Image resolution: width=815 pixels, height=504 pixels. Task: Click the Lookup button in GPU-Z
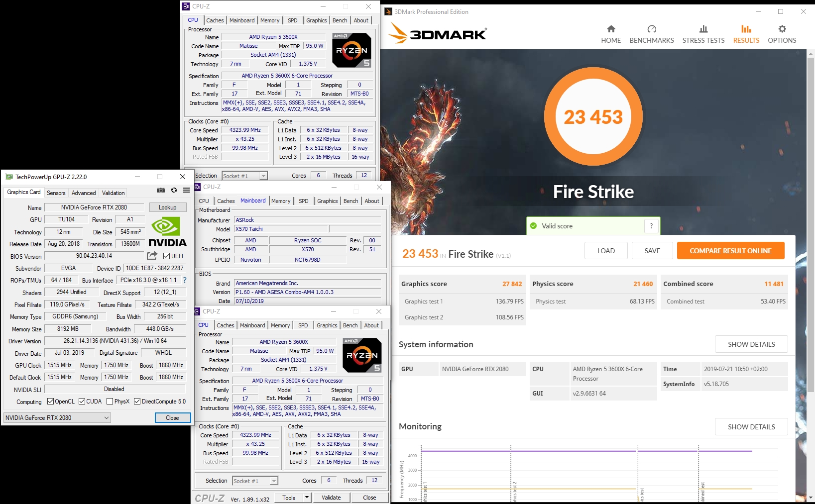[x=167, y=207]
